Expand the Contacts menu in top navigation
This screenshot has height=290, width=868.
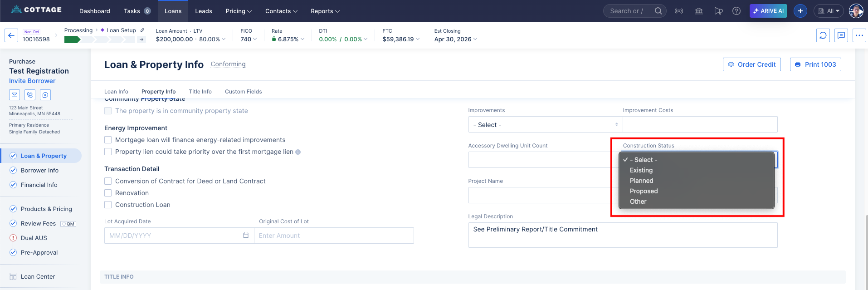281,11
